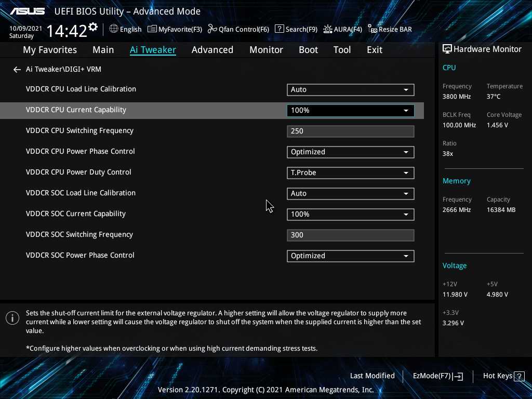Image resolution: width=532 pixels, height=399 pixels.
Task: Launch Qfan Control(F6) fan utility
Action: pos(238,29)
